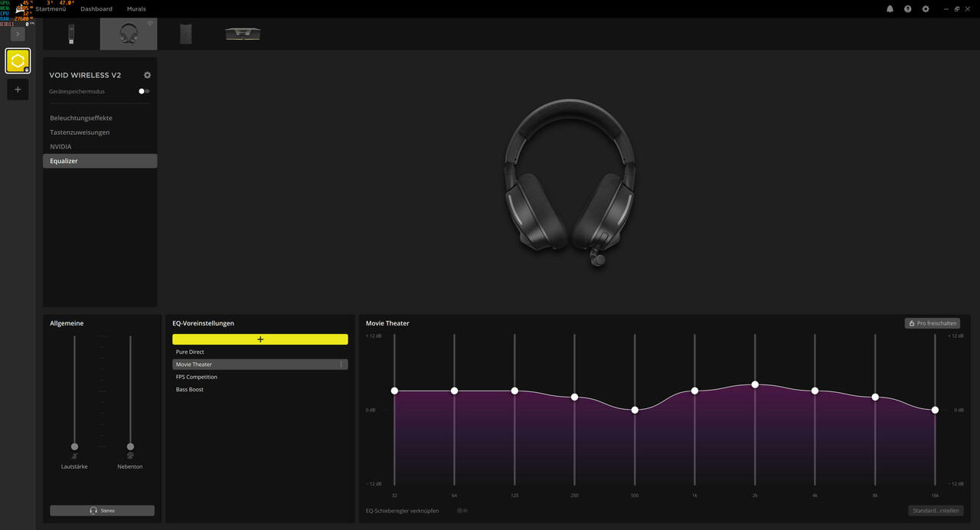
Task: Mute volume icon under Lautstärke slider
Action: pos(74,456)
